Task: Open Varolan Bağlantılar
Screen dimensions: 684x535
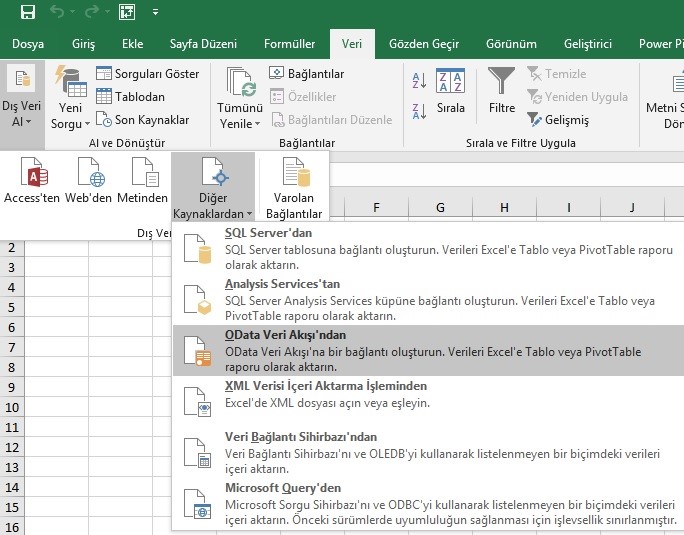Action: [294, 190]
